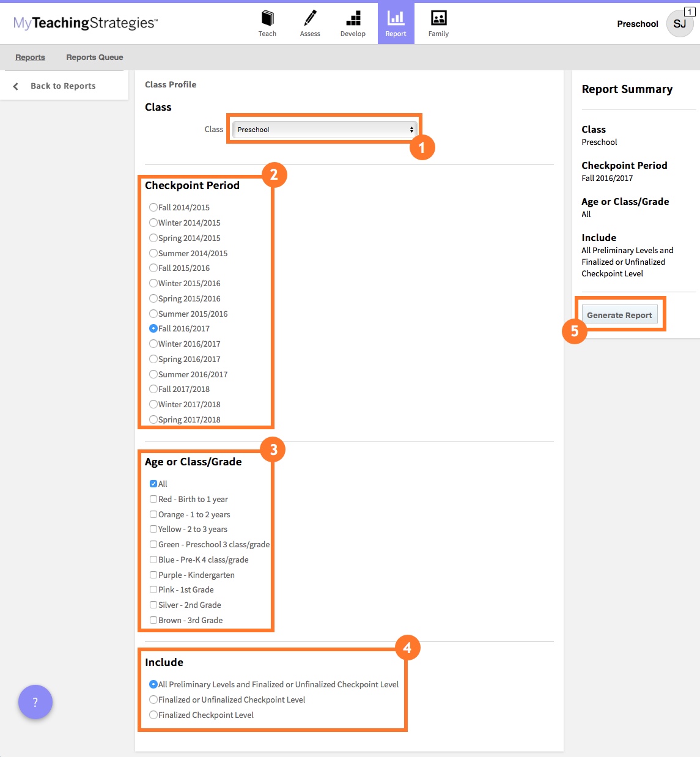Select Spring 2017/2018 checkpoint period

[153, 419]
